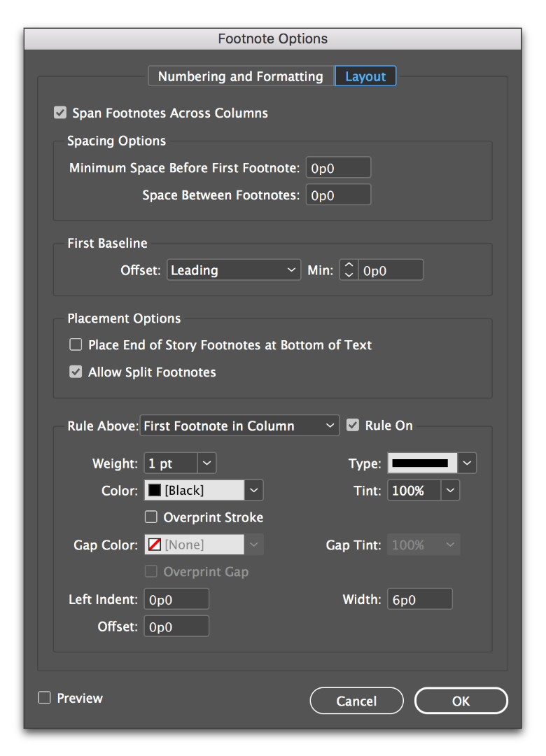546x756 pixels.
Task: Switch to the Numbering and Formatting tab
Action: coord(241,76)
